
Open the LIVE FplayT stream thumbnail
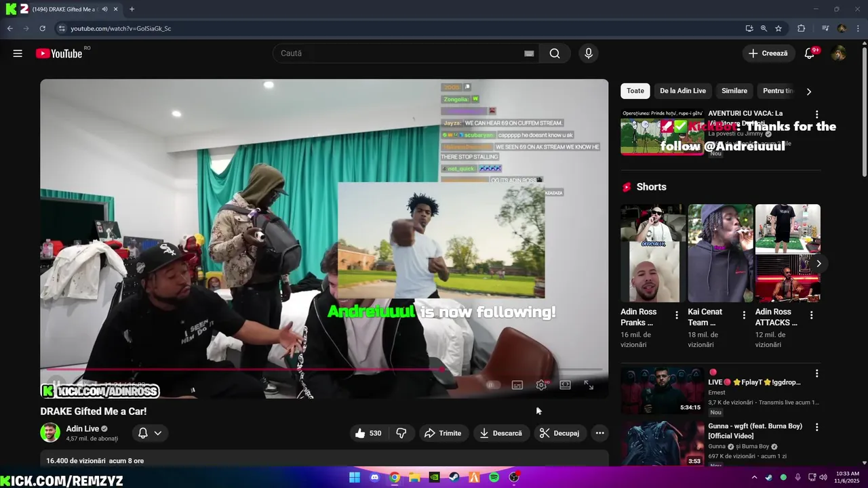coord(663,390)
